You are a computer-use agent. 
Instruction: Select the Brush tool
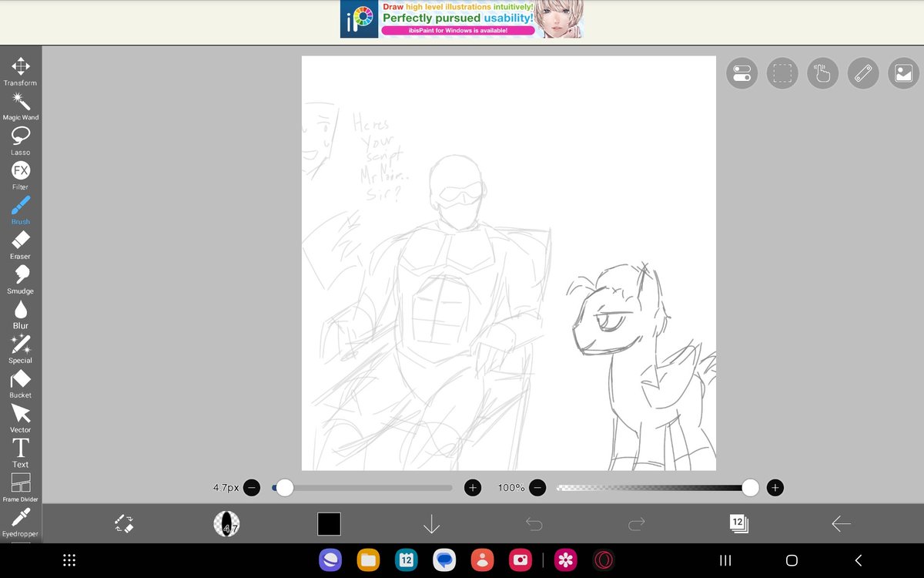tap(21, 210)
